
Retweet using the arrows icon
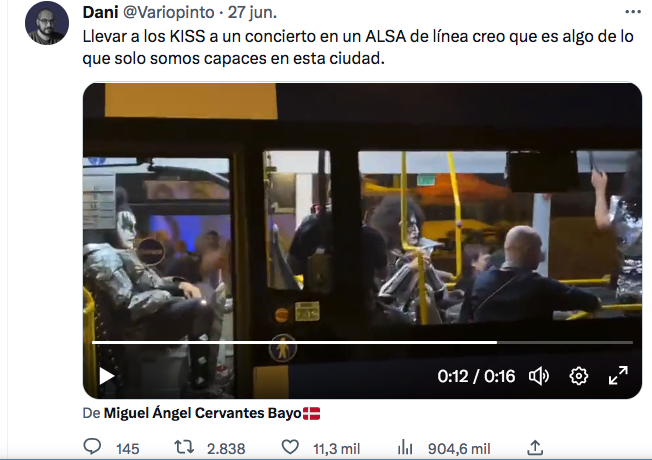point(184,447)
